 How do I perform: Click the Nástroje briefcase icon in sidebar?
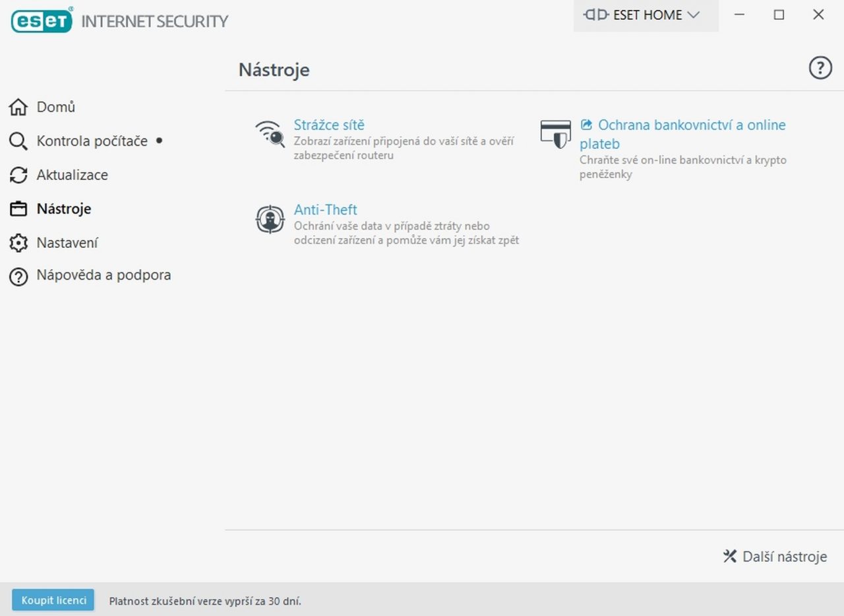pos(18,209)
